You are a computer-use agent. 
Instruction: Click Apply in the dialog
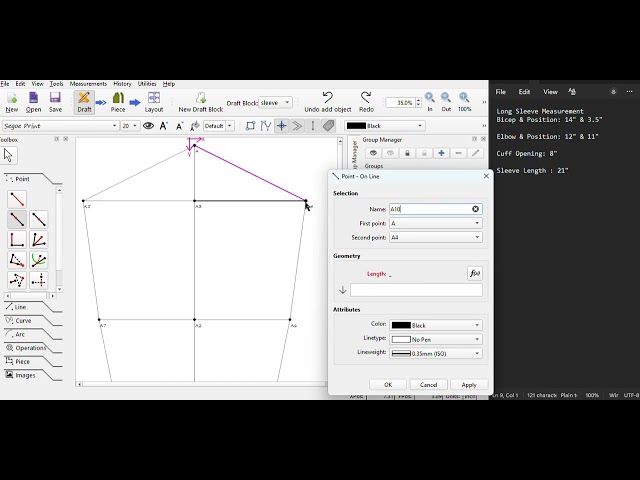pyautogui.click(x=469, y=385)
